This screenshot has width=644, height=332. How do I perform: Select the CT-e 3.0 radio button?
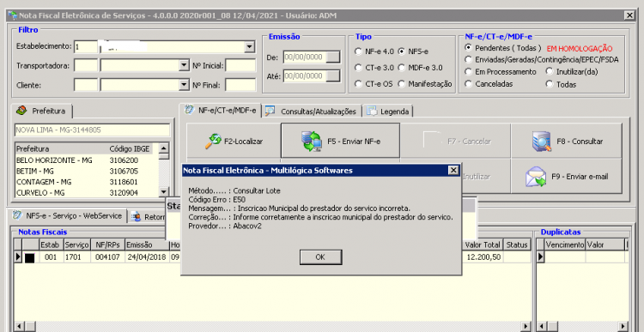click(x=358, y=68)
